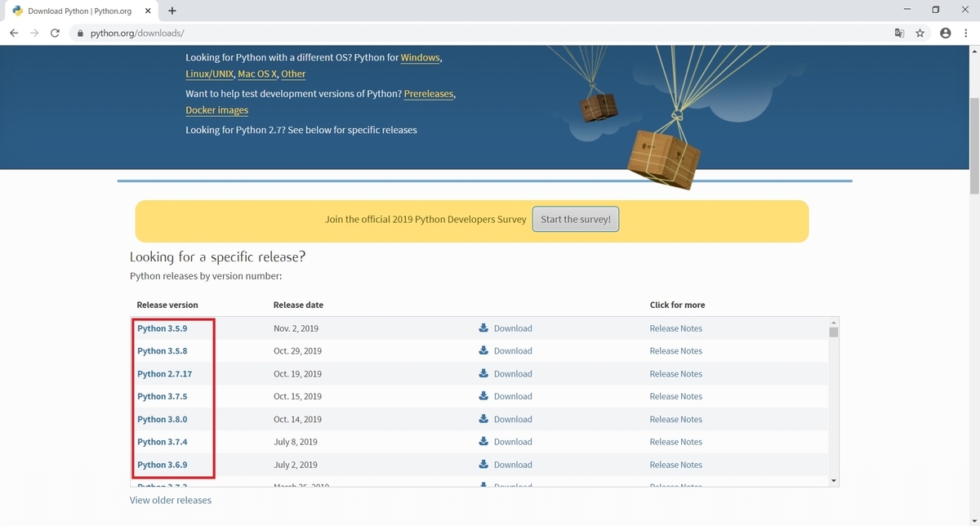Screen dimensions: 980x526
Task: Open the Python 3.5.9 release link
Action: [162, 328]
